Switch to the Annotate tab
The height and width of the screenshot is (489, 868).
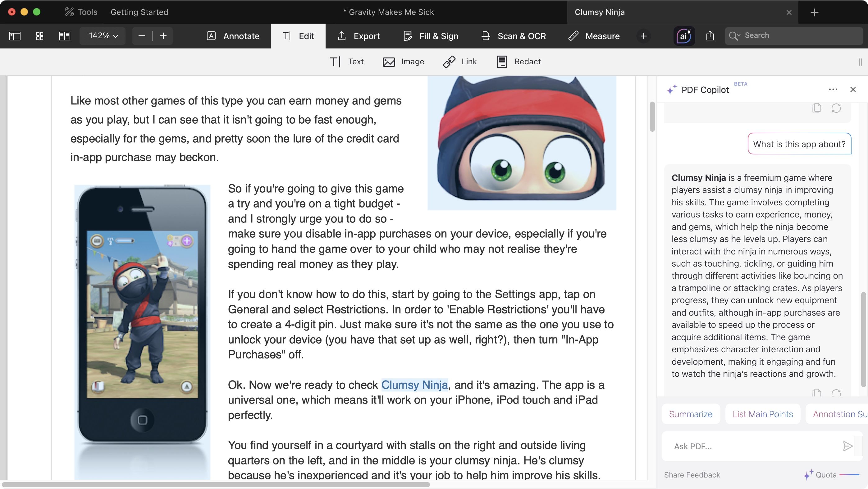pyautogui.click(x=233, y=36)
